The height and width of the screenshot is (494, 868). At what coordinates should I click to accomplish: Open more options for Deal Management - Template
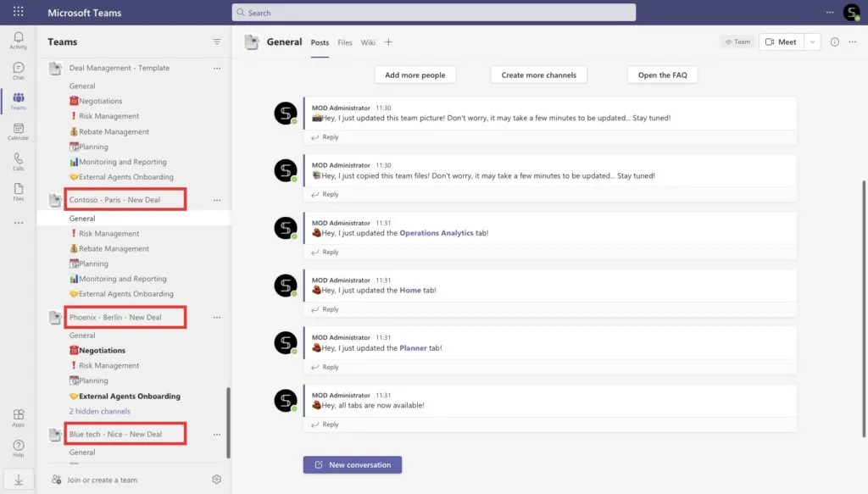[217, 68]
